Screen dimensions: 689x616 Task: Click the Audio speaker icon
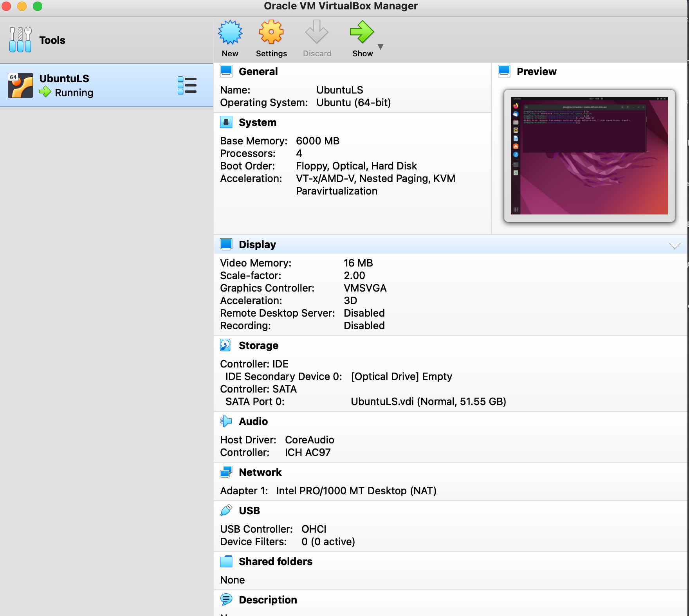(x=227, y=421)
